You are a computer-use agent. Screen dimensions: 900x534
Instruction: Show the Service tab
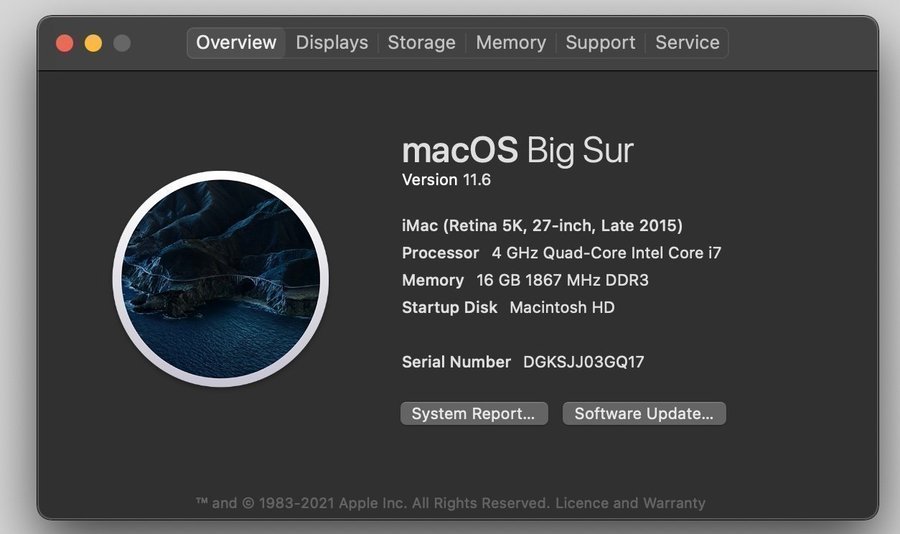687,43
